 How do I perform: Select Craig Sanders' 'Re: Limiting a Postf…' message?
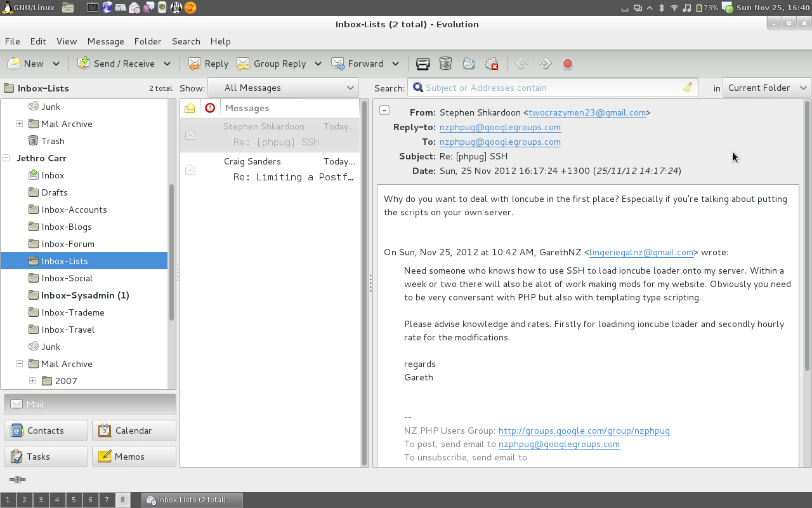coord(270,170)
